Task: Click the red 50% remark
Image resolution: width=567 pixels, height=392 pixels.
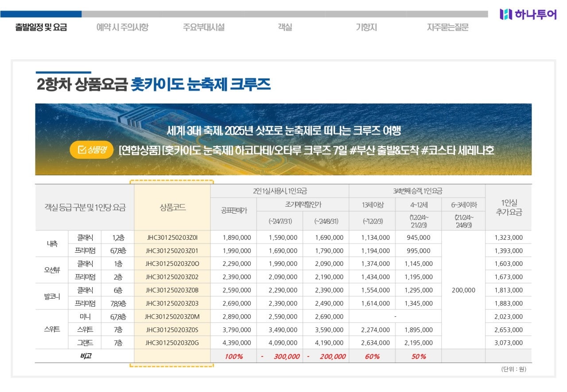Action: coord(419,356)
